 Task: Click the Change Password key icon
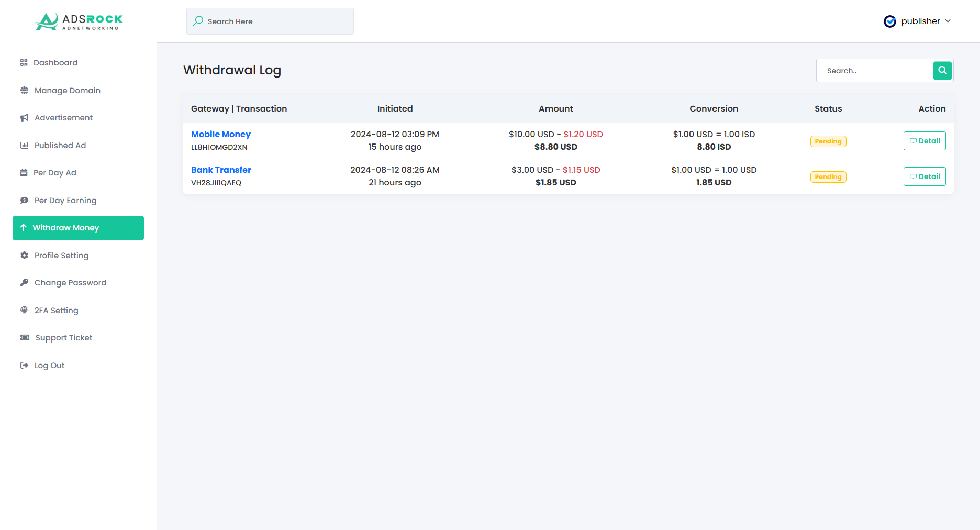click(x=25, y=283)
